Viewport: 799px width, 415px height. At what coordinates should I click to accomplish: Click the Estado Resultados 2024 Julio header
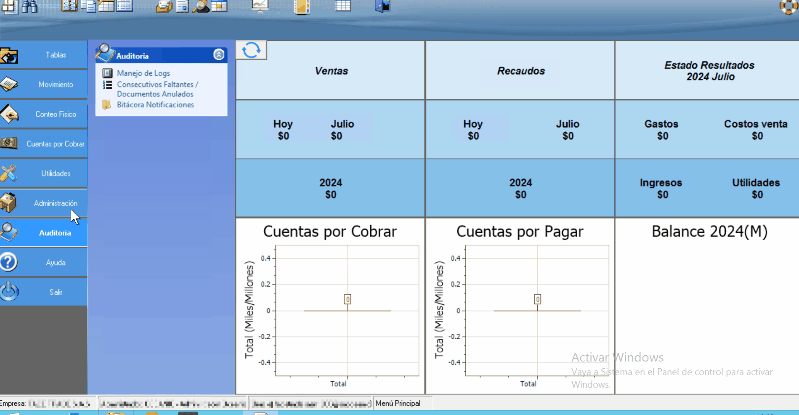[x=709, y=71]
